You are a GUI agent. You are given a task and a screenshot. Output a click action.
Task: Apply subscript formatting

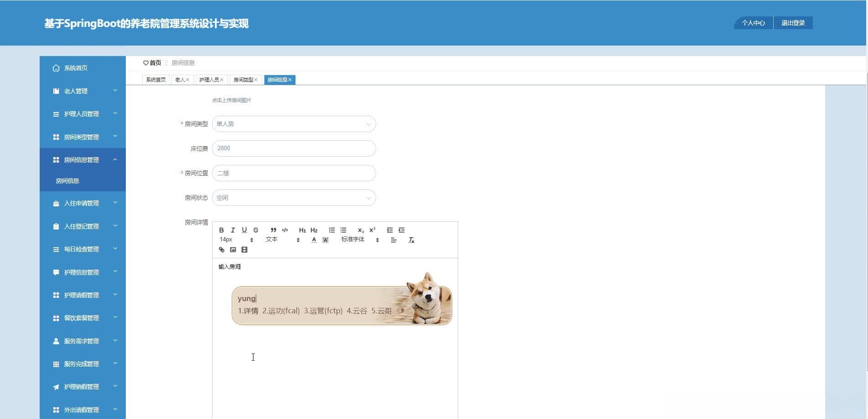[361, 230]
